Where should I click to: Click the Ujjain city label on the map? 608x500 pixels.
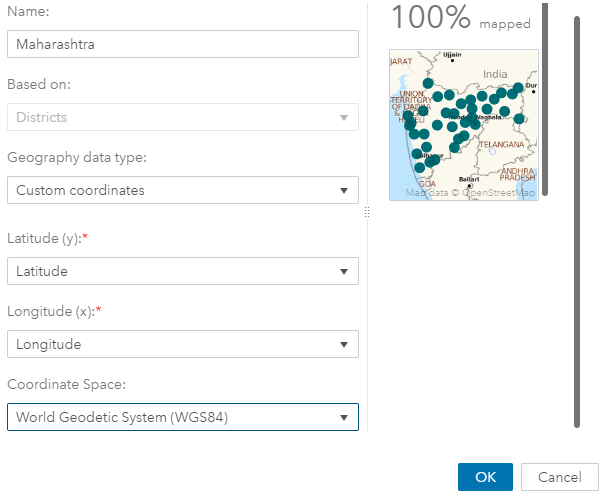[453, 55]
